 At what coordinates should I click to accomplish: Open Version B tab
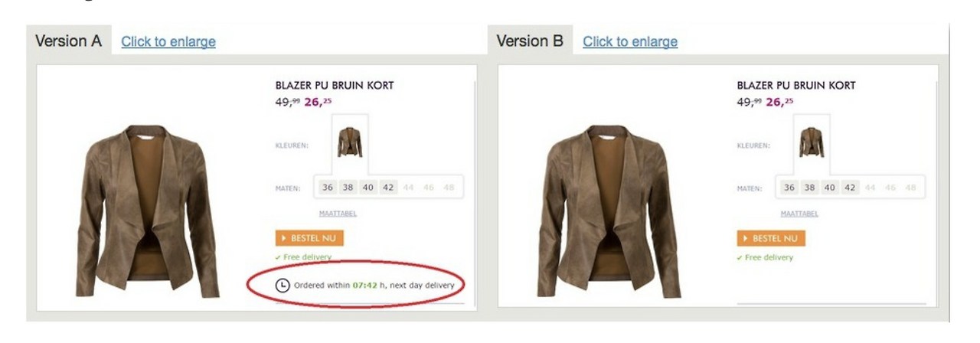point(530,41)
